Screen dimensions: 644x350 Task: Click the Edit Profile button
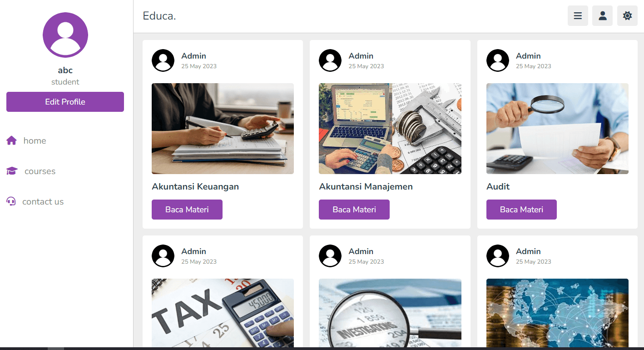click(x=65, y=102)
